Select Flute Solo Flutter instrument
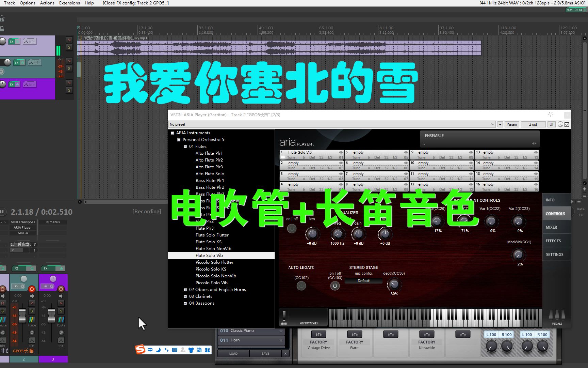The width and height of the screenshot is (588, 368). pos(212,235)
